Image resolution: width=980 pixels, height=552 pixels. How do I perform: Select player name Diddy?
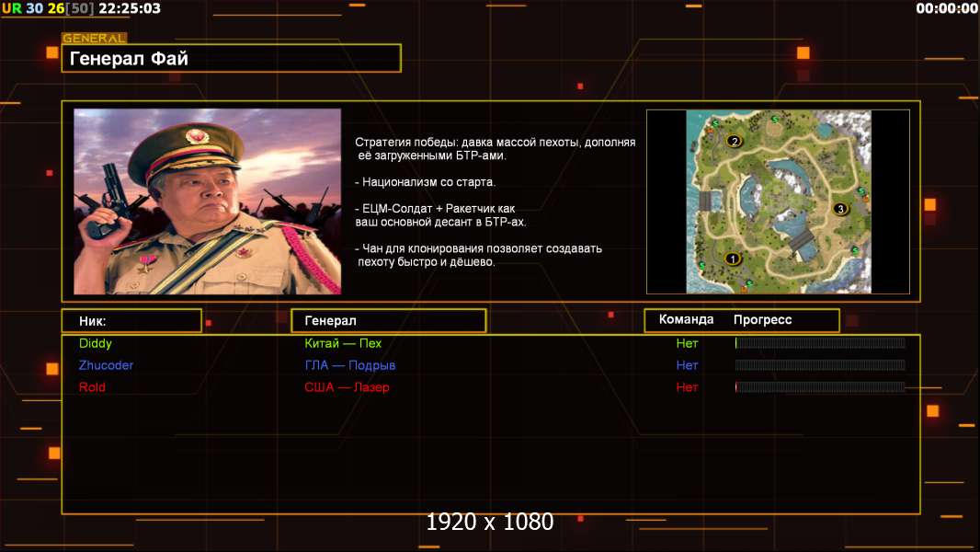click(x=96, y=343)
